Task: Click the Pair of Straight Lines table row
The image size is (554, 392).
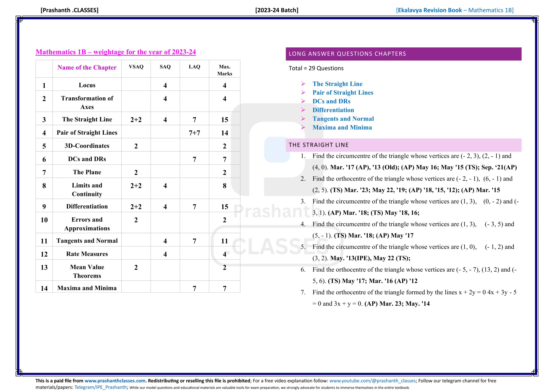Action: click(x=87, y=132)
